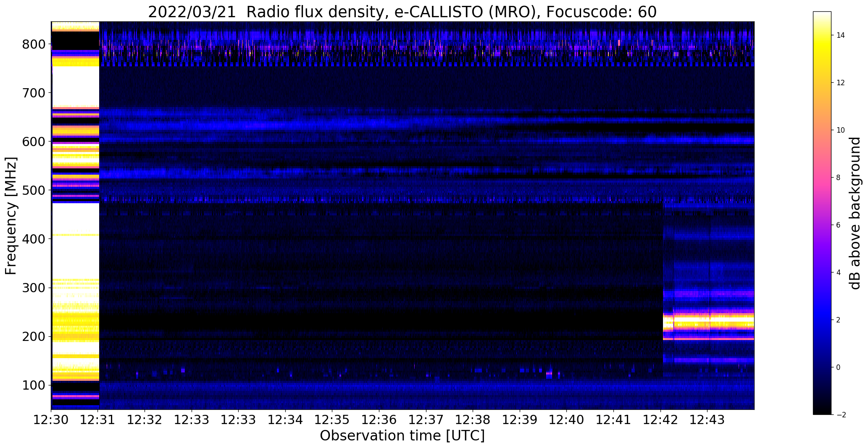Click the 2 tick on the colorbar
Image resolution: width=868 pixels, height=448 pixels.
coord(838,320)
